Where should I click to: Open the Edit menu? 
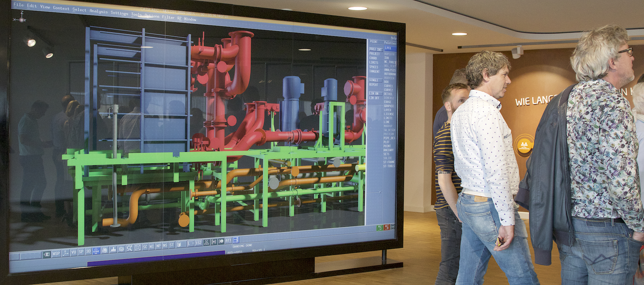pyautogui.click(x=32, y=6)
